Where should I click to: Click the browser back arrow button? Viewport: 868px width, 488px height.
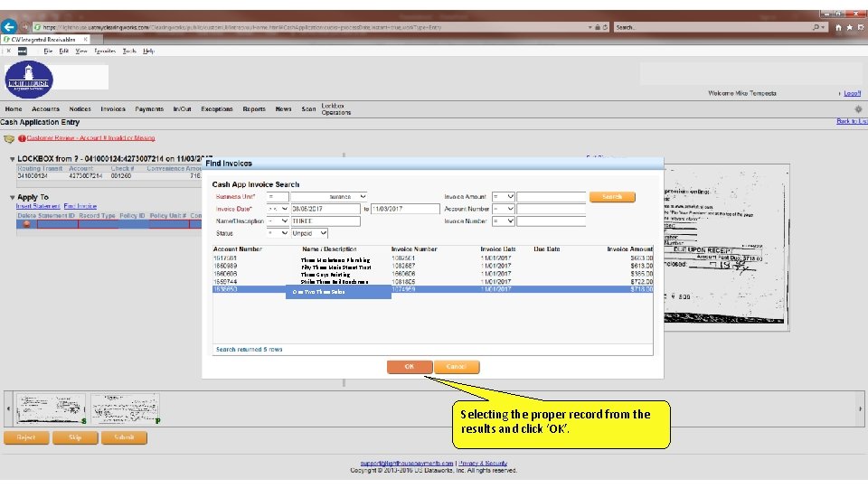[9, 26]
